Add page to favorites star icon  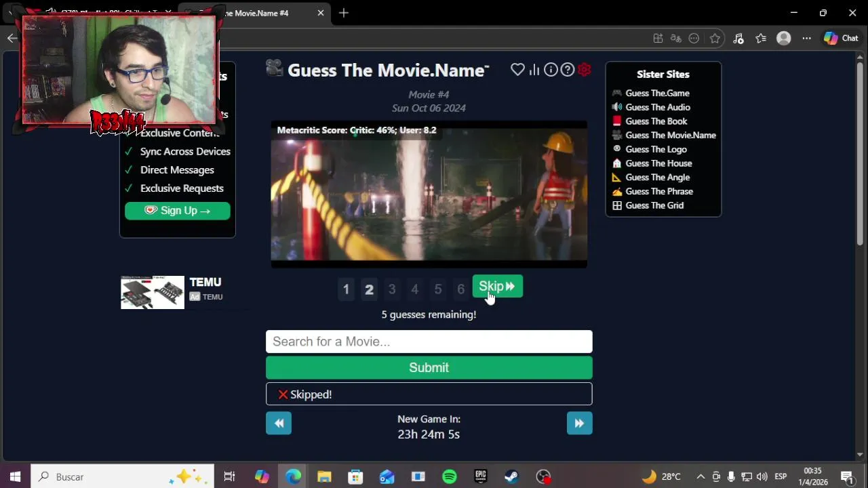(715, 39)
